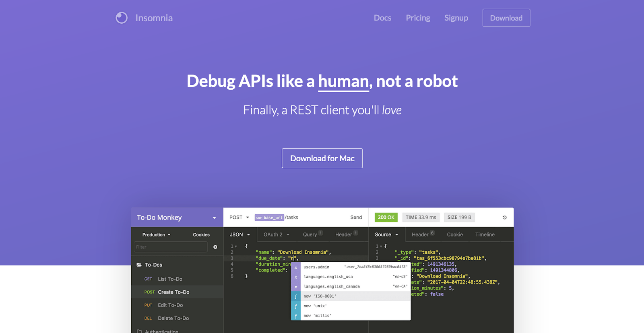This screenshot has height=333, width=644.
Task: Open the Production environment dropdown
Action: (156, 234)
